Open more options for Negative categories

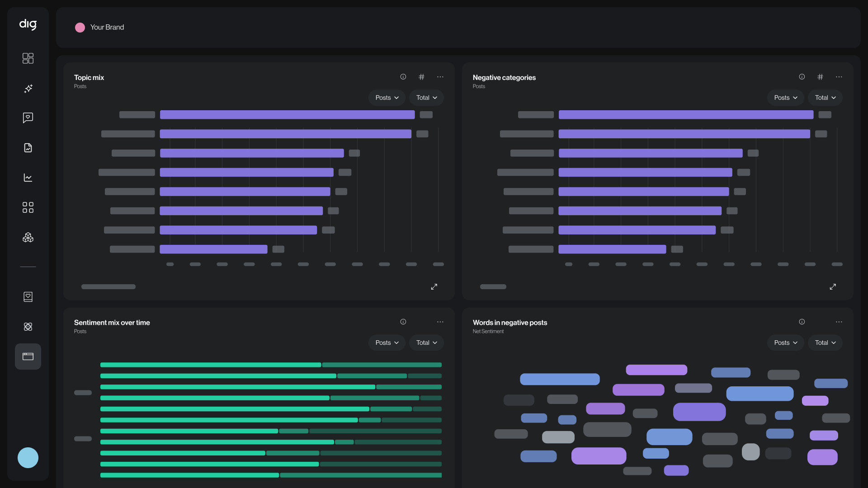839,77
